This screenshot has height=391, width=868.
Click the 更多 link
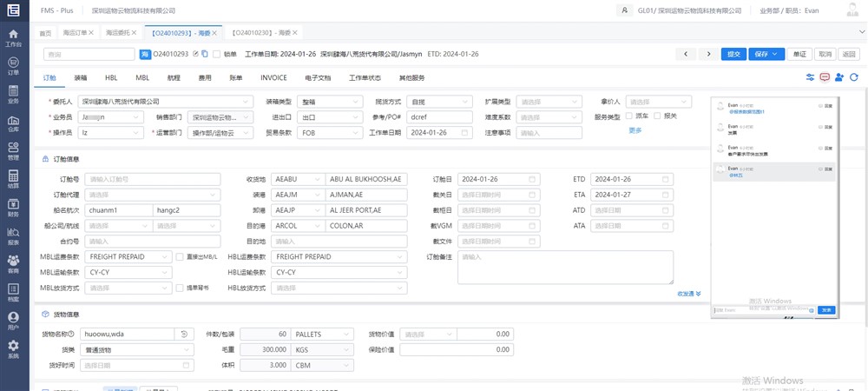[635, 130]
